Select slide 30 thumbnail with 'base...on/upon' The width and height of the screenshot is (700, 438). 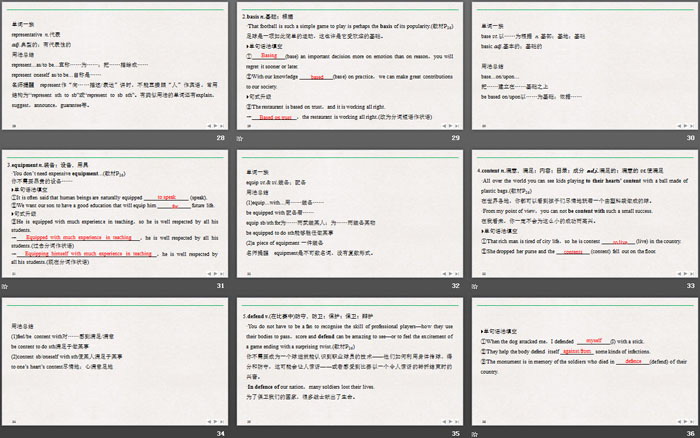pyautogui.click(x=585, y=66)
